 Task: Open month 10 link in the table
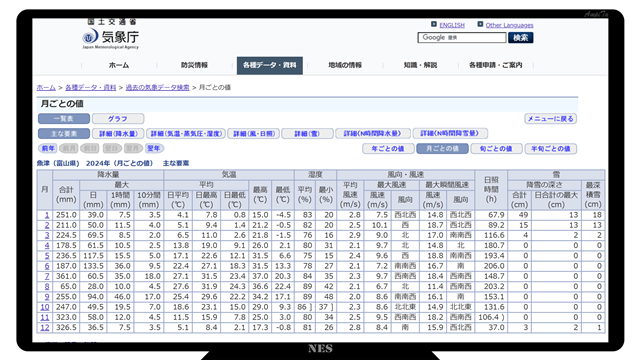pos(45,307)
